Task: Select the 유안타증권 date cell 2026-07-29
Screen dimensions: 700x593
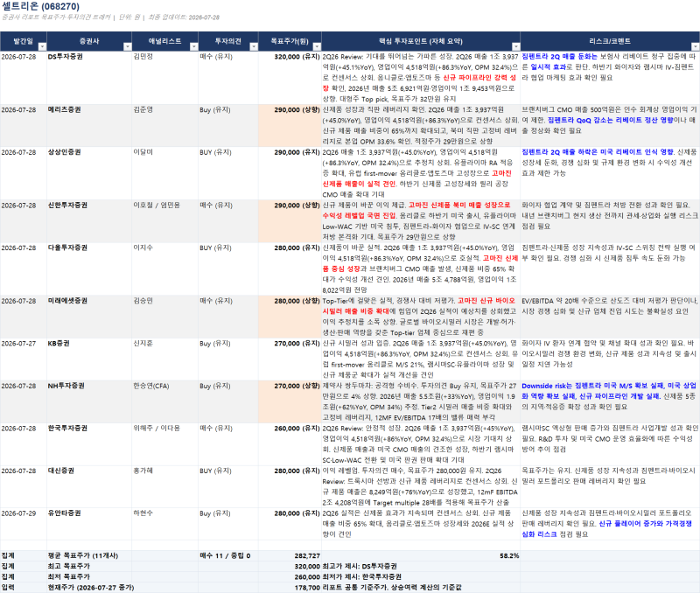Action: coord(24,524)
